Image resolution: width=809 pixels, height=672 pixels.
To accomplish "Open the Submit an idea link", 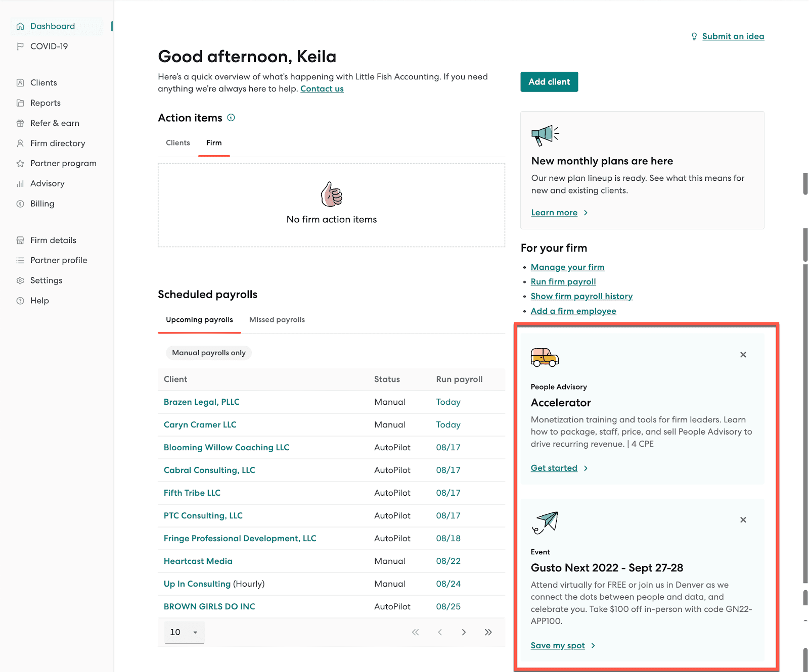I will pos(733,36).
